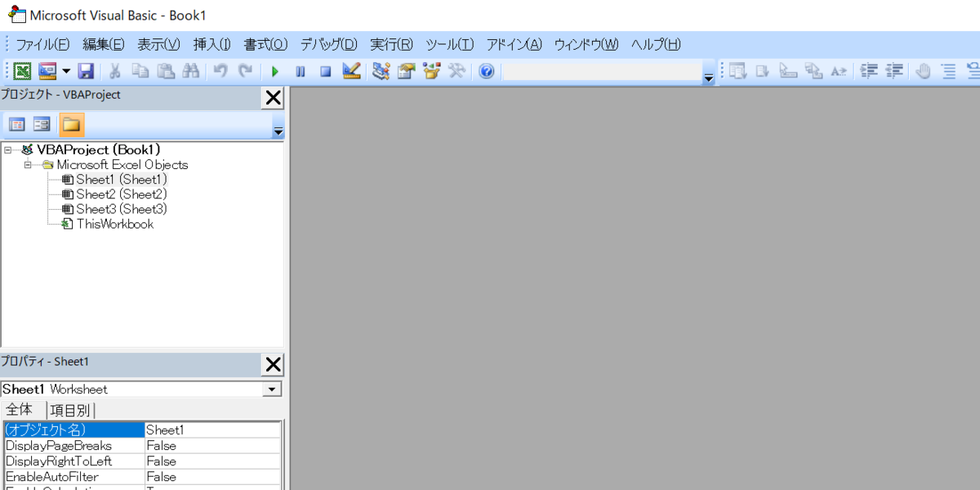
Task: Select the View Code icon in Project Explorer
Action: 17,123
